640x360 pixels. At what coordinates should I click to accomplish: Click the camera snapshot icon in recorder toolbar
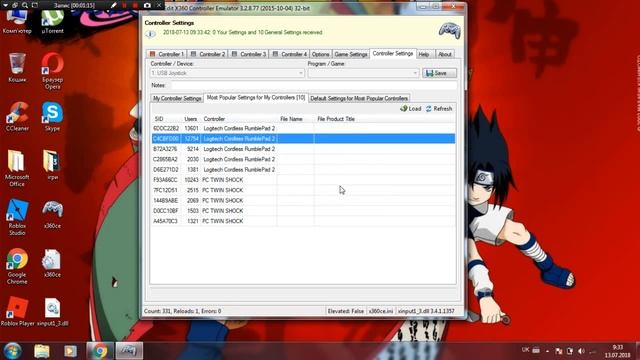pyautogui.click(x=147, y=5)
